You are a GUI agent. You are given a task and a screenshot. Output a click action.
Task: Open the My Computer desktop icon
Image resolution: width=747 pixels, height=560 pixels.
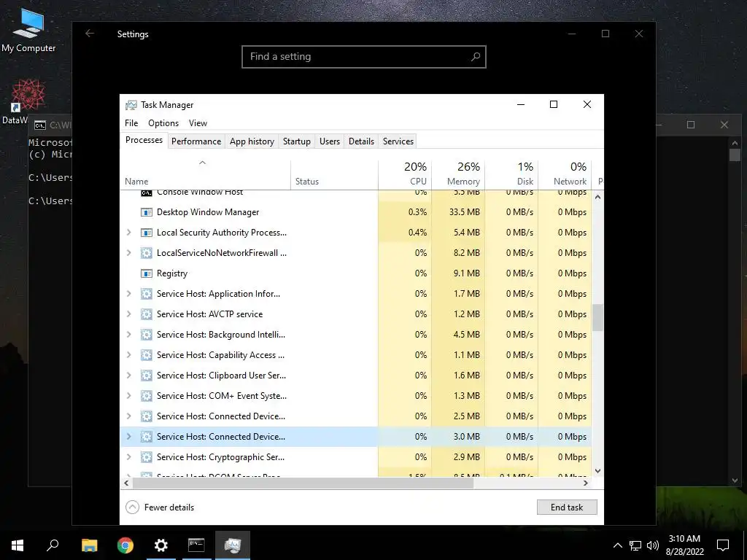pyautogui.click(x=28, y=30)
